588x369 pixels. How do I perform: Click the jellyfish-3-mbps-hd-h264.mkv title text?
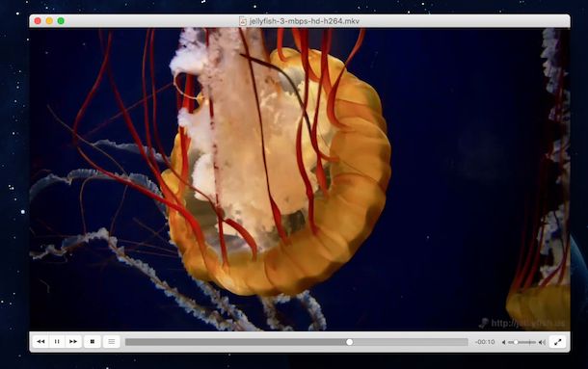305,21
